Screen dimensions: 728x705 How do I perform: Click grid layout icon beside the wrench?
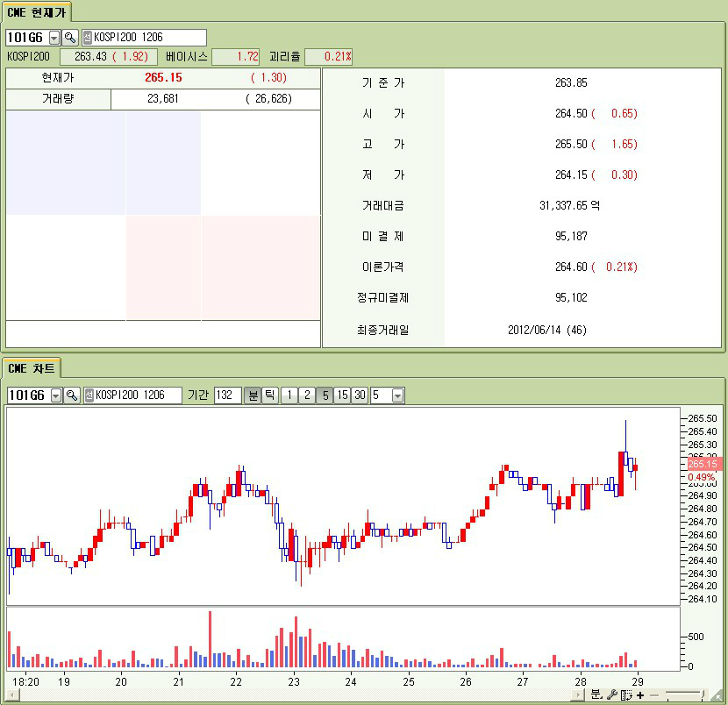625,694
